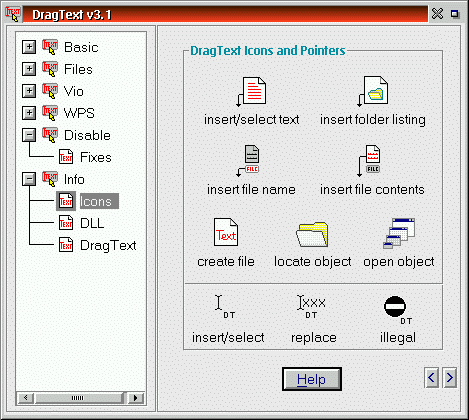Viewport: 469px width, 420px height.
Task: Click the open object windows icon
Action: [399, 233]
